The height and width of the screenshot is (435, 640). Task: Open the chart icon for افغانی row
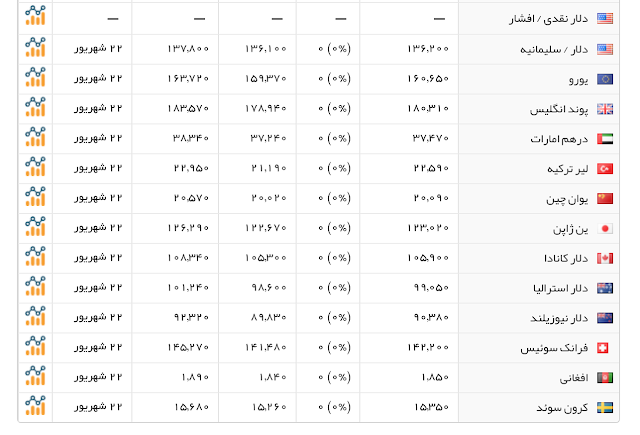click(35, 376)
